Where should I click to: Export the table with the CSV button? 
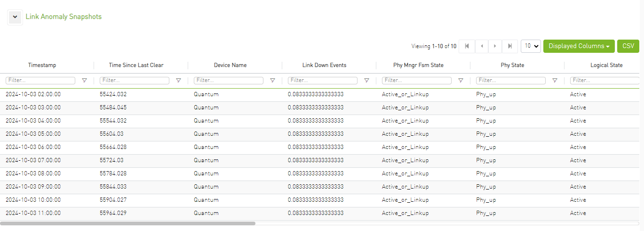click(628, 46)
